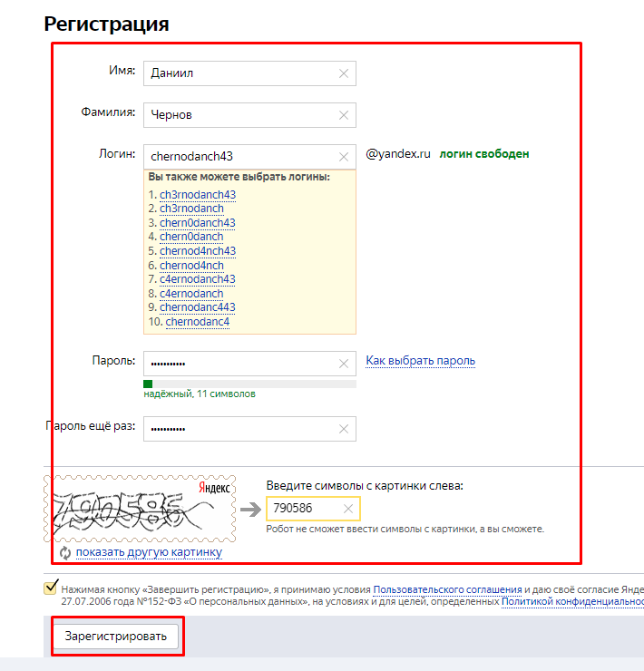
Task: Open Пользовательского соглашения link
Action: point(447,589)
